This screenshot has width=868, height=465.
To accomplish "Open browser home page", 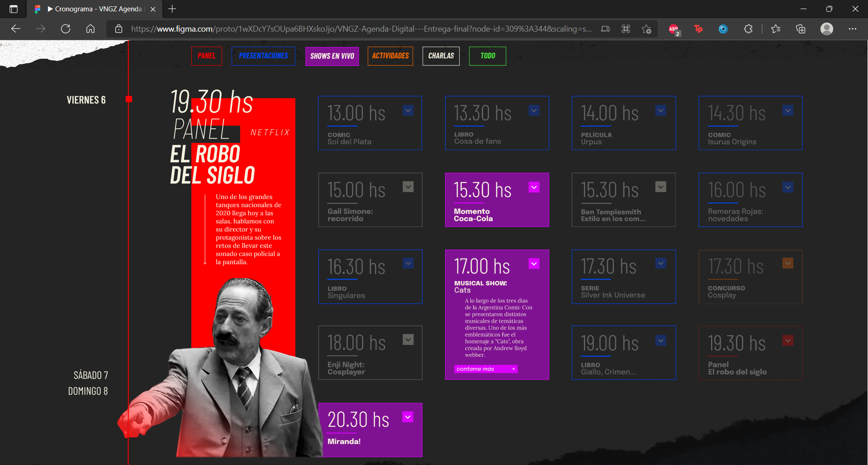I will coord(90,29).
